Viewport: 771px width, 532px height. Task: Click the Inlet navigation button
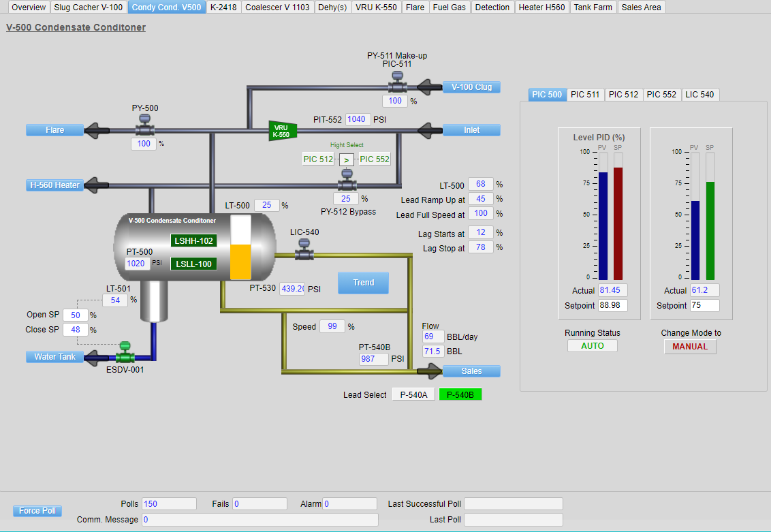[471, 130]
